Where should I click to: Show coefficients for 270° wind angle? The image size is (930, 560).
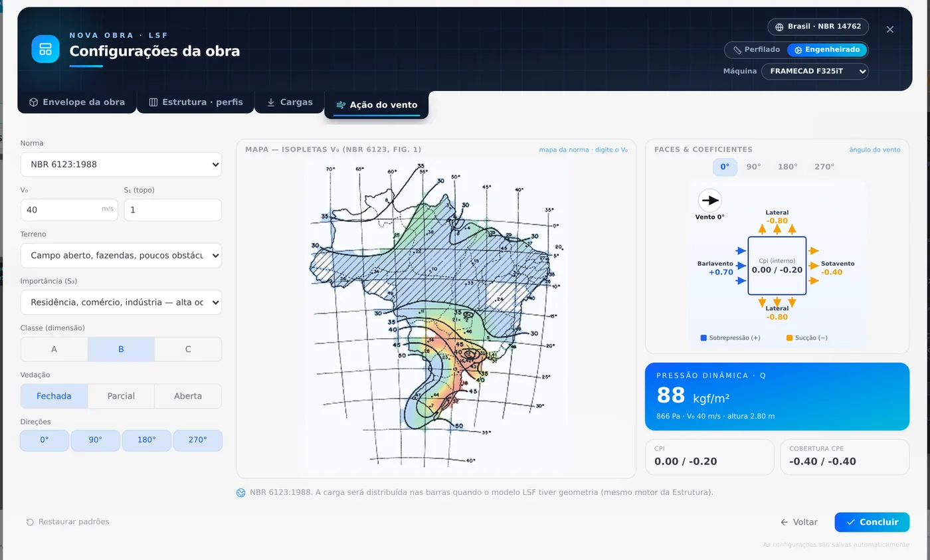click(824, 167)
